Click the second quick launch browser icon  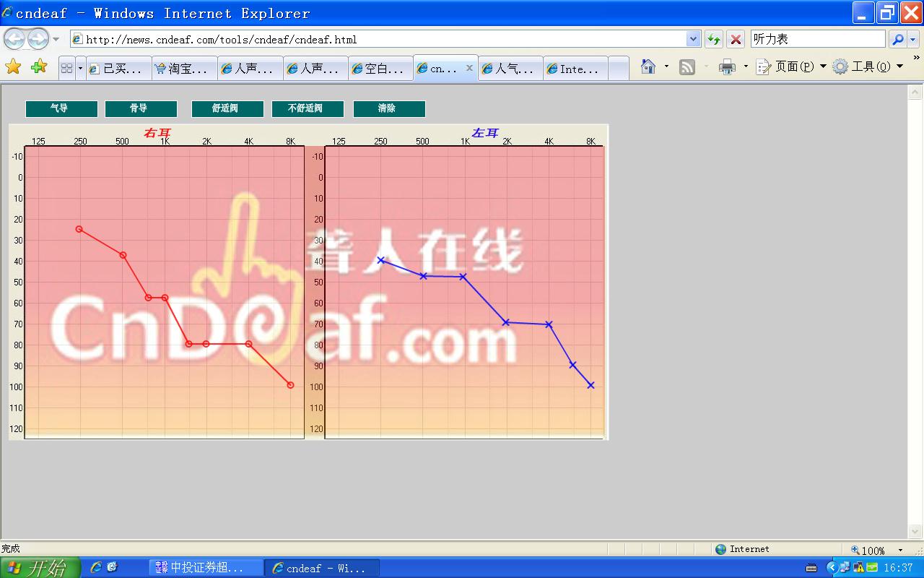(x=112, y=568)
